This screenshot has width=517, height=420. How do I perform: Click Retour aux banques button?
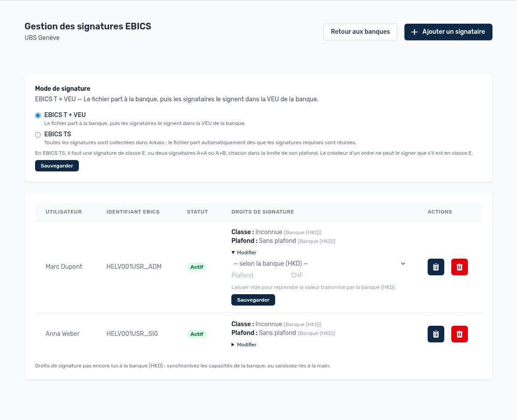[x=360, y=32]
